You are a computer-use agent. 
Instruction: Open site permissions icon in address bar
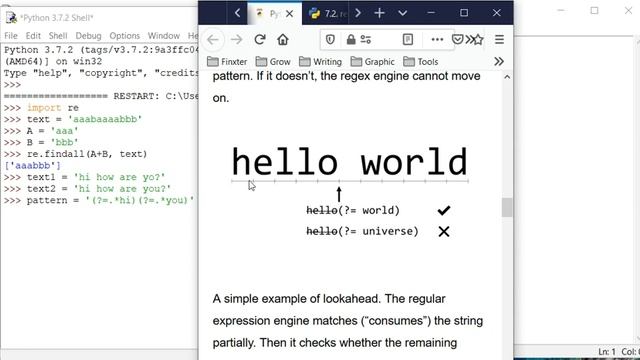point(366,40)
